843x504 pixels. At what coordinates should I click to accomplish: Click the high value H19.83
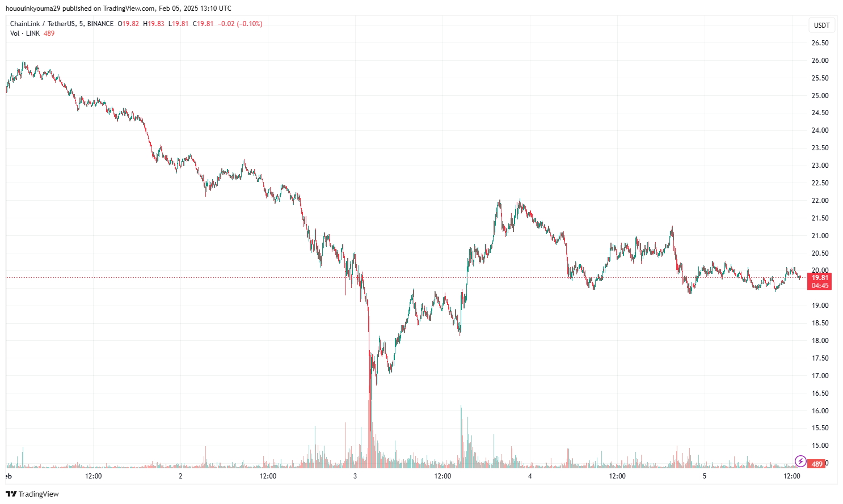point(154,24)
